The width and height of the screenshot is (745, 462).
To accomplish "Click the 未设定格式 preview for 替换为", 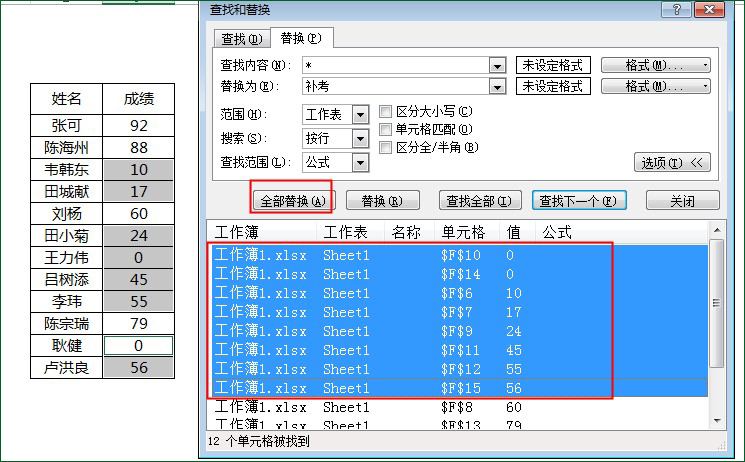I will point(553,86).
